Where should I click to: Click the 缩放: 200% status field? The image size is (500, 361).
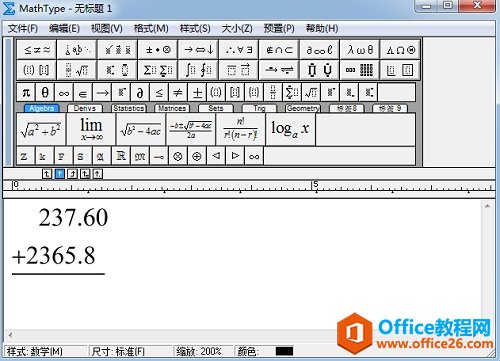coord(202,351)
